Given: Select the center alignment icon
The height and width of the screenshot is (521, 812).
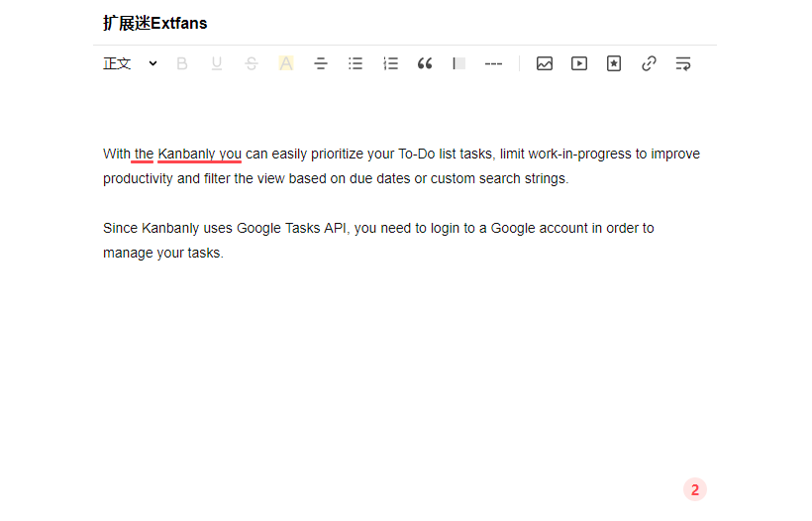Looking at the screenshot, I should tap(321, 63).
